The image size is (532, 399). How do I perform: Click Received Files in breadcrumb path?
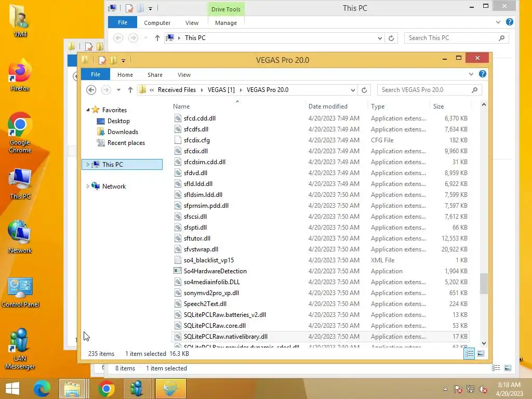[177, 90]
